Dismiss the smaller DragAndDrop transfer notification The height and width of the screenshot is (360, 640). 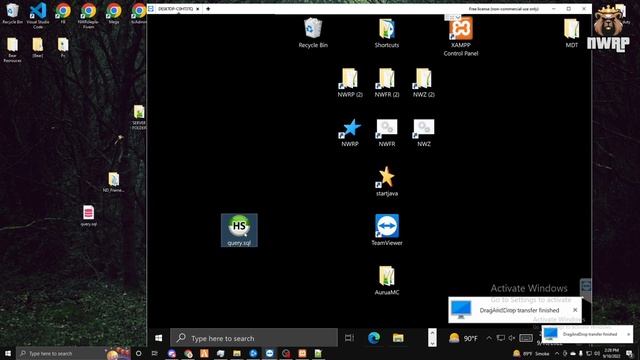point(629,334)
